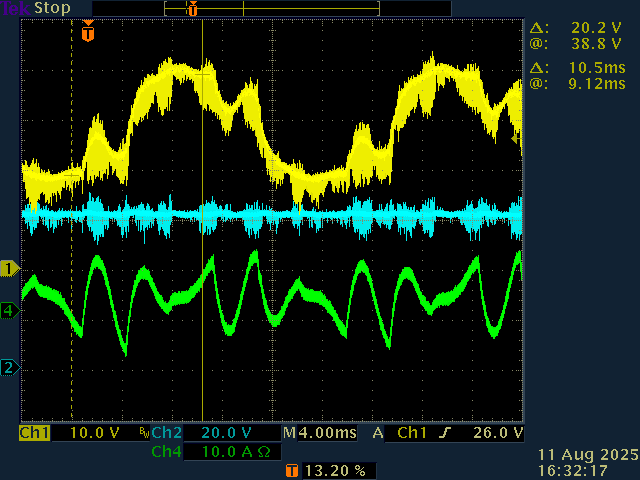Select the highlighted Ch1 channel label
Viewport: 640px width, 480px height.
[35, 433]
